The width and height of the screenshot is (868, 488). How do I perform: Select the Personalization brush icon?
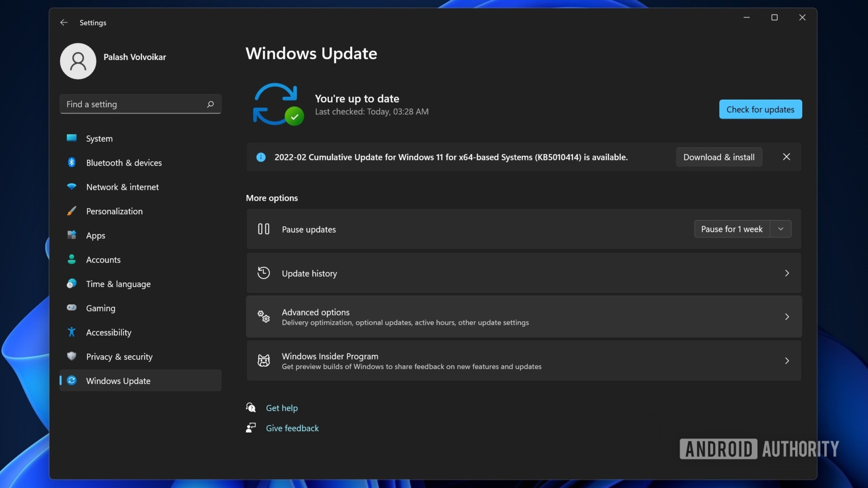pos(72,211)
